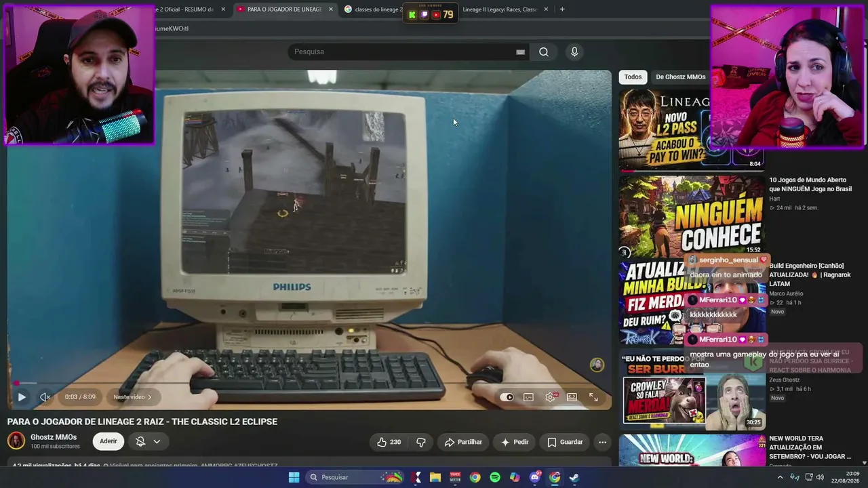Open the on-screen keyboard icon in search
Viewport: 868px width, 488px height.
(x=520, y=52)
